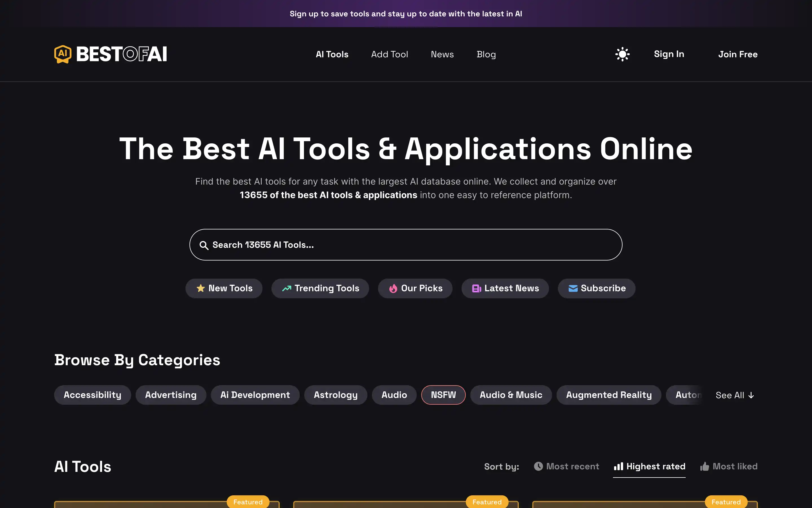Screen dimensions: 812x508
Task: Open New Tools shortcut
Action: coord(224,288)
